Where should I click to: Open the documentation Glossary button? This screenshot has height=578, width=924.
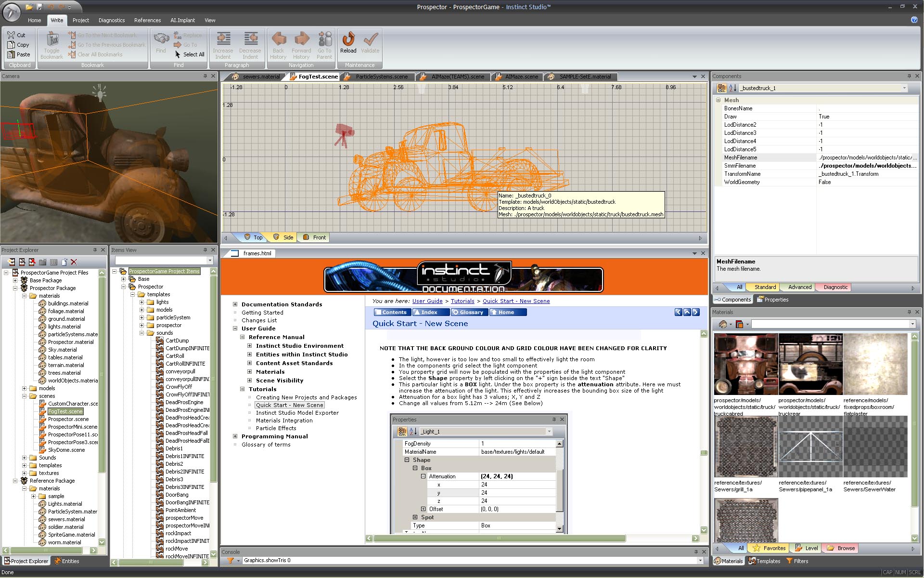coord(469,312)
